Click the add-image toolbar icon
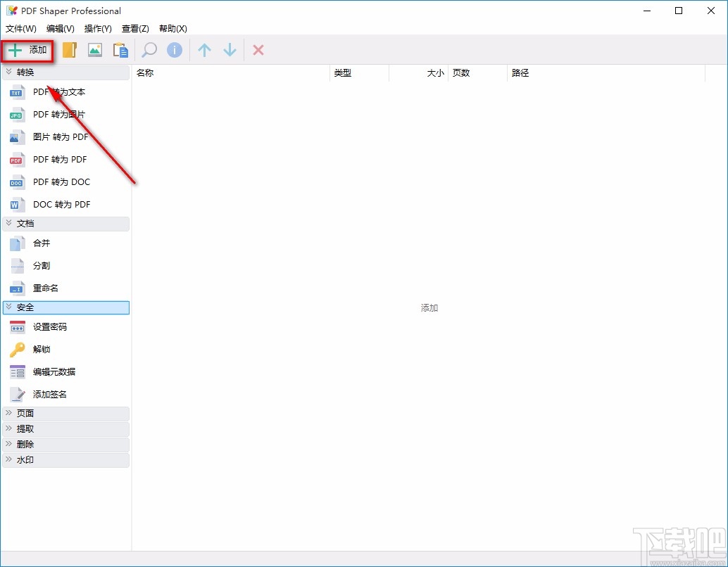This screenshot has height=567, width=728. click(95, 50)
